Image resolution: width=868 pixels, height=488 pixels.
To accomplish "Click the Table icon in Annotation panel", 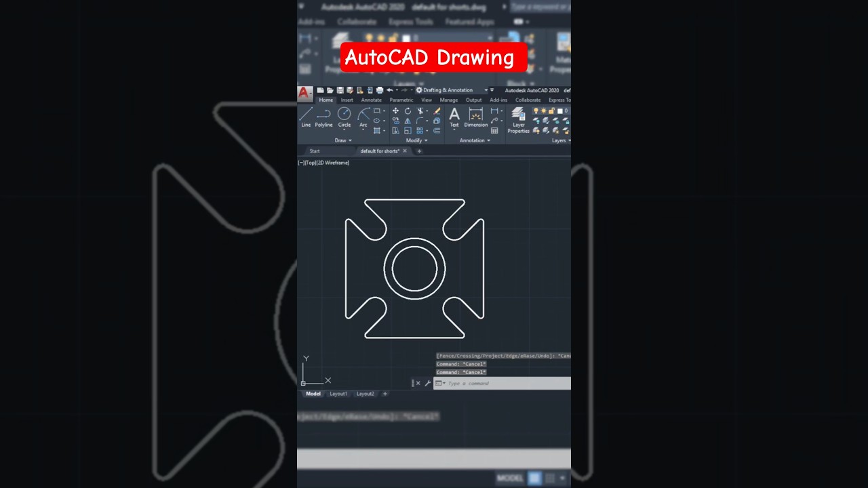I will point(494,130).
